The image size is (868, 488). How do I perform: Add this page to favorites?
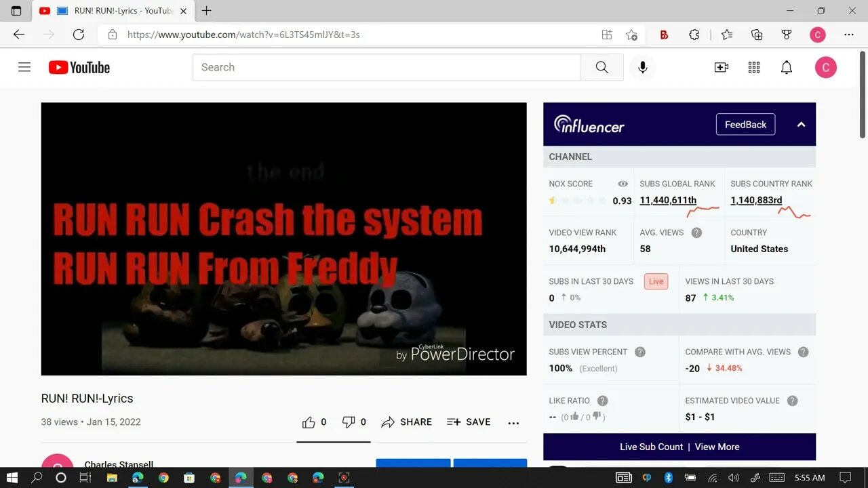click(631, 35)
